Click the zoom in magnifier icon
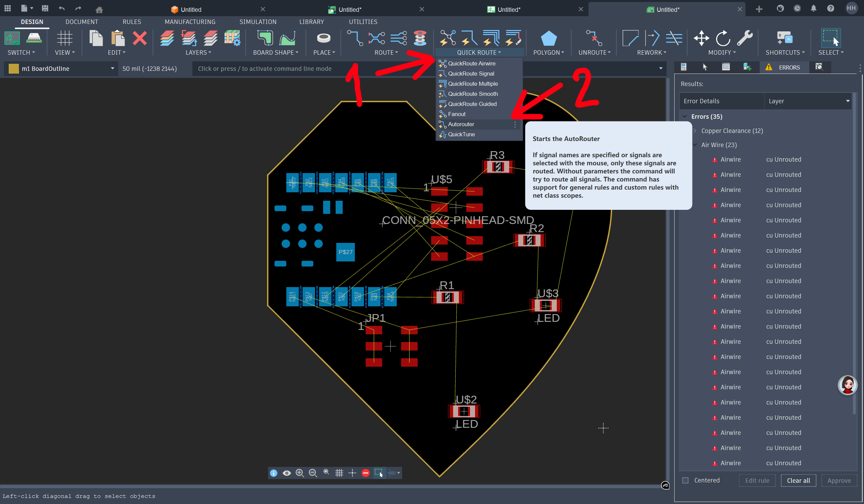This screenshot has height=504, width=864. tap(300, 473)
